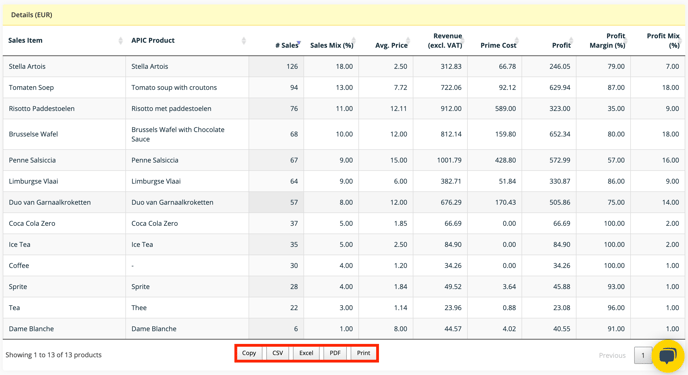Click profit value 505.86
Image resolution: width=688 pixels, height=375 pixels.
pos(560,203)
